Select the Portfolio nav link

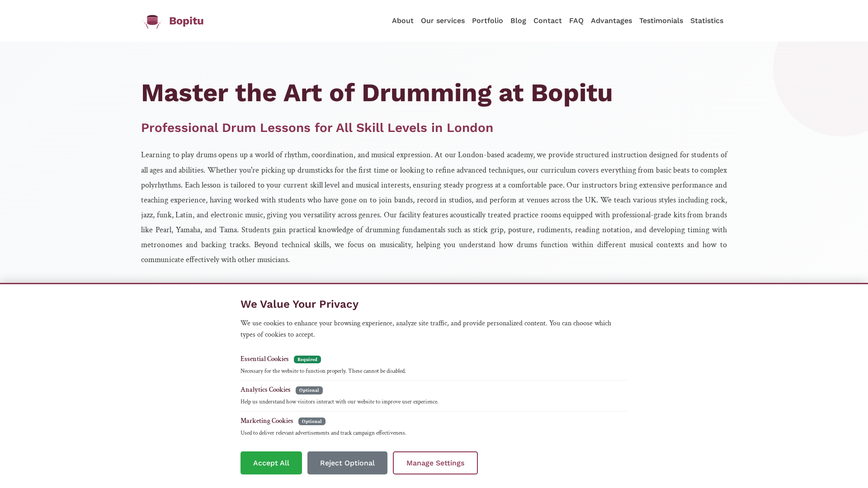[x=487, y=21]
